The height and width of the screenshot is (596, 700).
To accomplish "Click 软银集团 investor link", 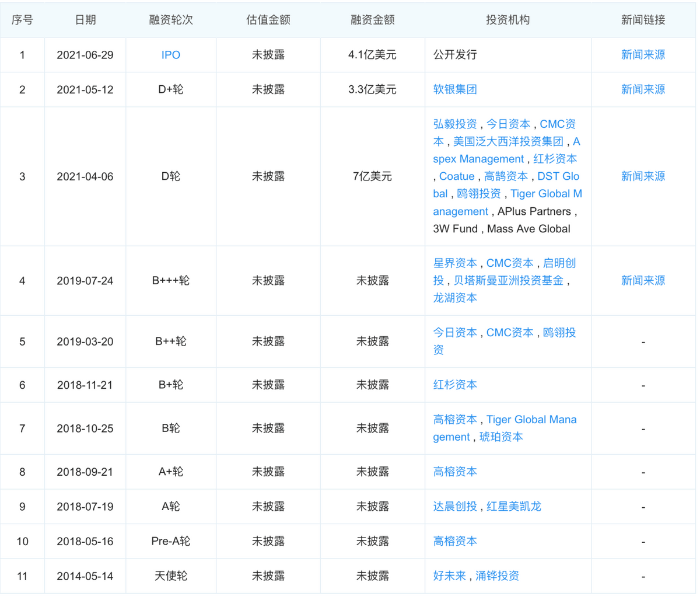I will pyautogui.click(x=455, y=89).
